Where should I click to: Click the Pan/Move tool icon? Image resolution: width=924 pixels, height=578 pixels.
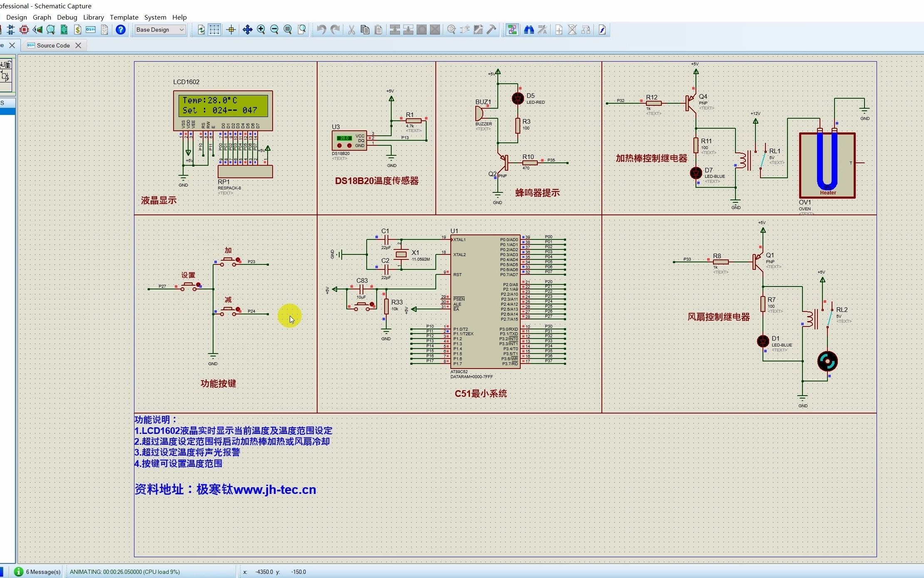[247, 29]
